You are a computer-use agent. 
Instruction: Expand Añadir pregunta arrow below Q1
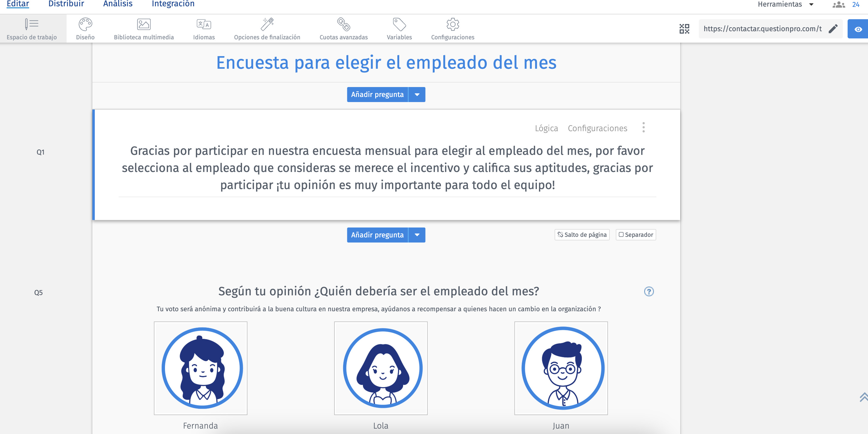point(417,235)
